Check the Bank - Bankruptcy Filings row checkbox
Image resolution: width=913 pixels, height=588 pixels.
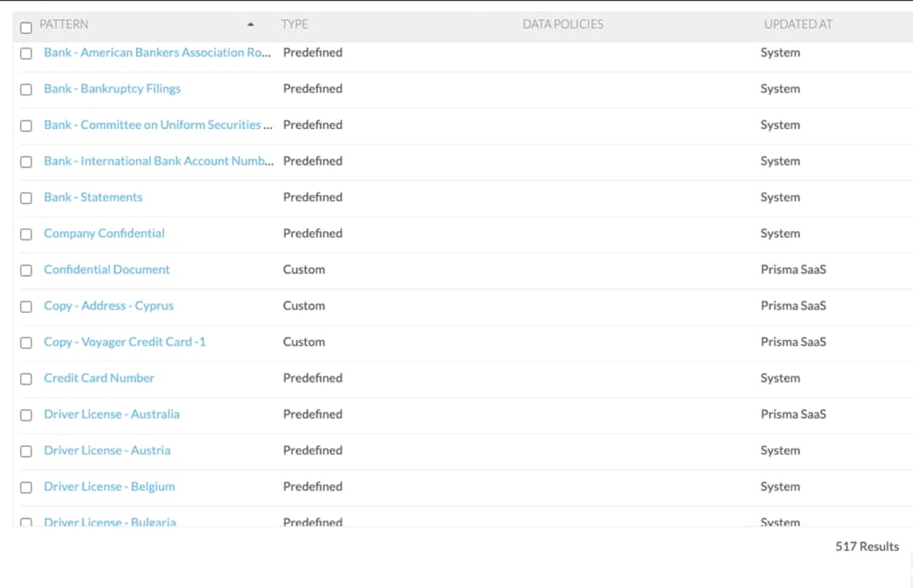click(26, 89)
